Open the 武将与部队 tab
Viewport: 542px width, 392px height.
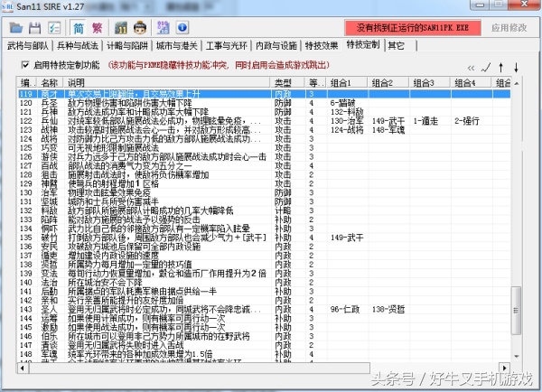28,45
